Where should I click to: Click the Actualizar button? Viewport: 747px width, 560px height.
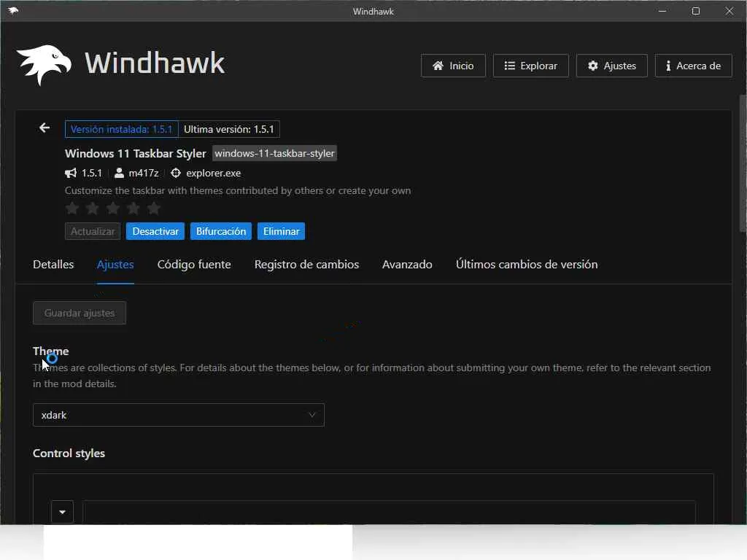pyautogui.click(x=93, y=231)
